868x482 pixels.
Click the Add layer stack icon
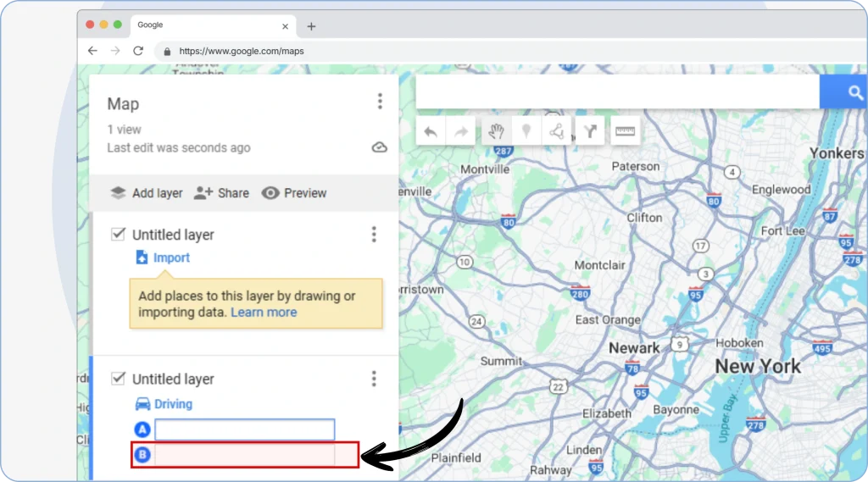[x=118, y=192]
